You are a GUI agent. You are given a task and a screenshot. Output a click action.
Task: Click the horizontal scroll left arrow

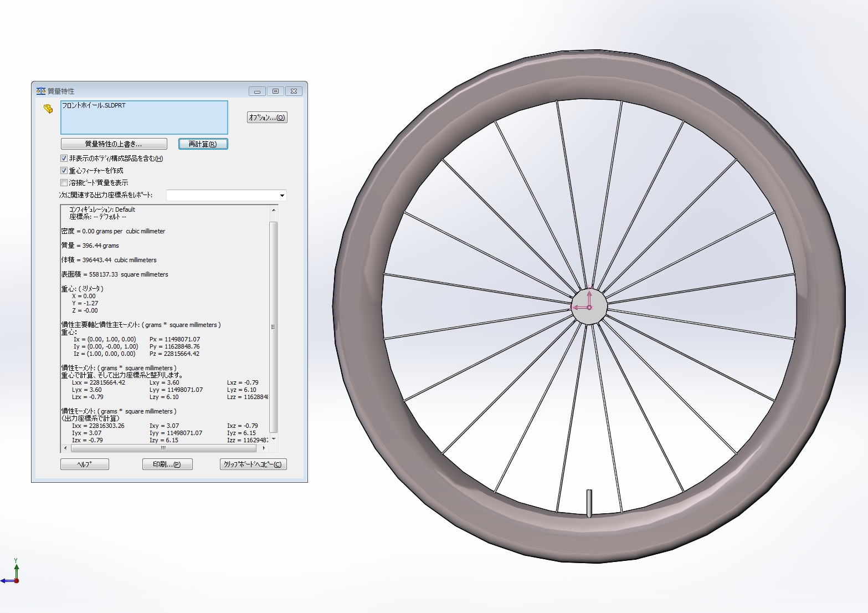click(x=65, y=448)
